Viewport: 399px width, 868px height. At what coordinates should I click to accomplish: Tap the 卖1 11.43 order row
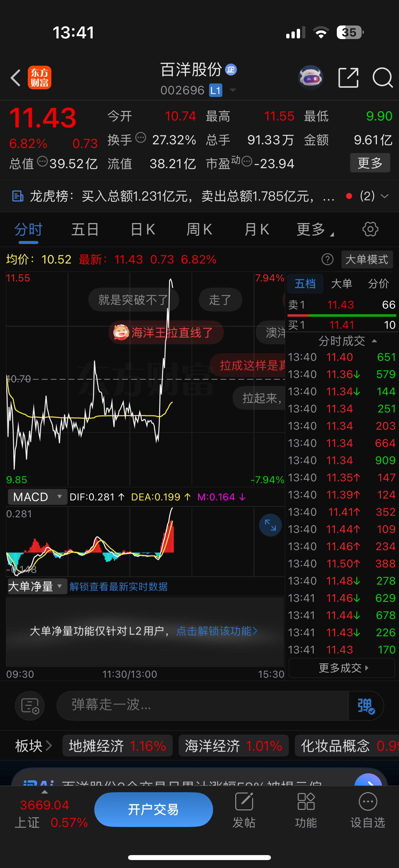[342, 305]
